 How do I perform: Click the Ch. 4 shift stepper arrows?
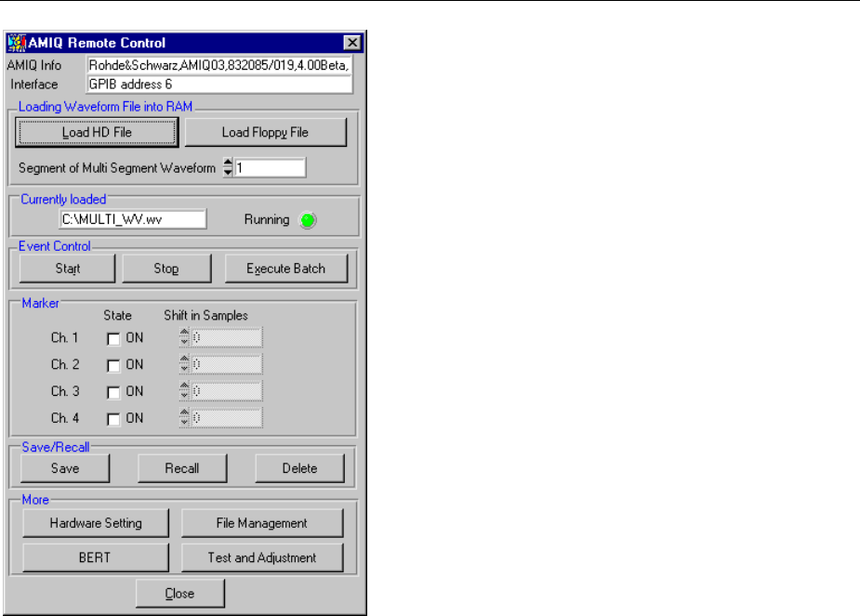(184, 417)
